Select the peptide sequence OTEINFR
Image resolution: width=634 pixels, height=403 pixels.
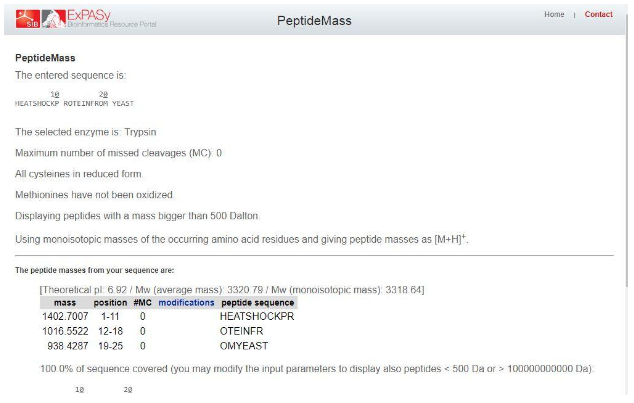(241, 331)
